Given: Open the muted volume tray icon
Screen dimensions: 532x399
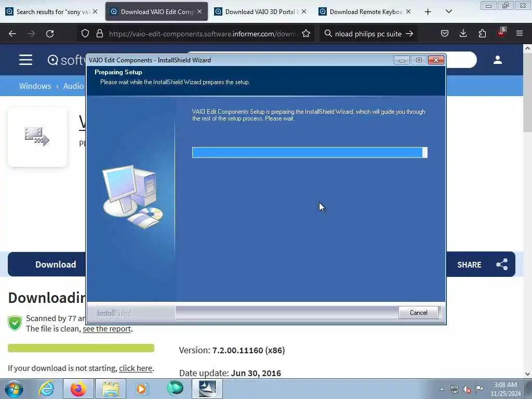Looking at the screenshot, I should (x=467, y=390).
